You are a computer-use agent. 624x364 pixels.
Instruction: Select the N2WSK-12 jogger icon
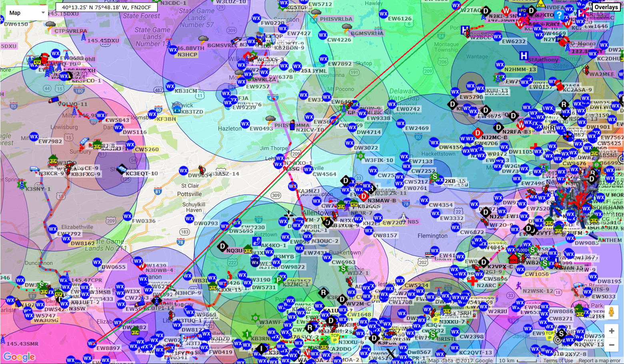click(x=518, y=285)
